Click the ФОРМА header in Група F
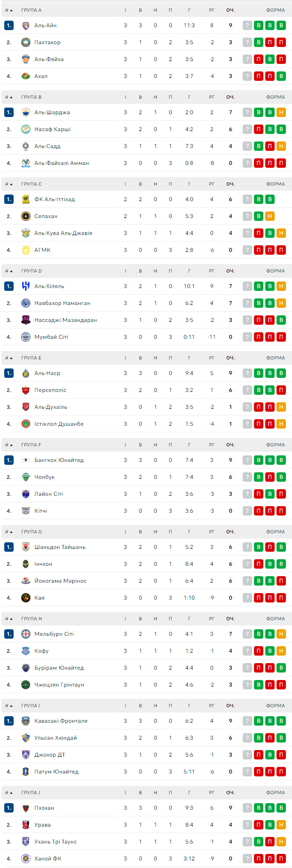Screen dimensions: 292x868 click(x=275, y=445)
